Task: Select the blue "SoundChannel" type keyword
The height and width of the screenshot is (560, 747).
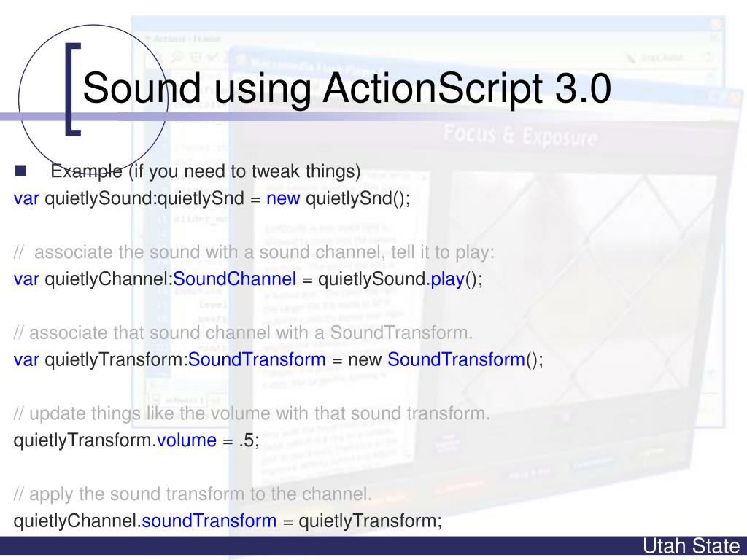Action: [x=234, y=279]
